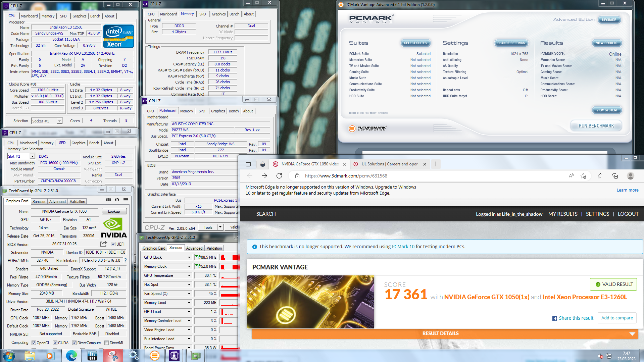Image resolution: width=644 pixels, height=362 pixels.
Task: Close the UL Solutions browser tab
Action: click(425, 164)
